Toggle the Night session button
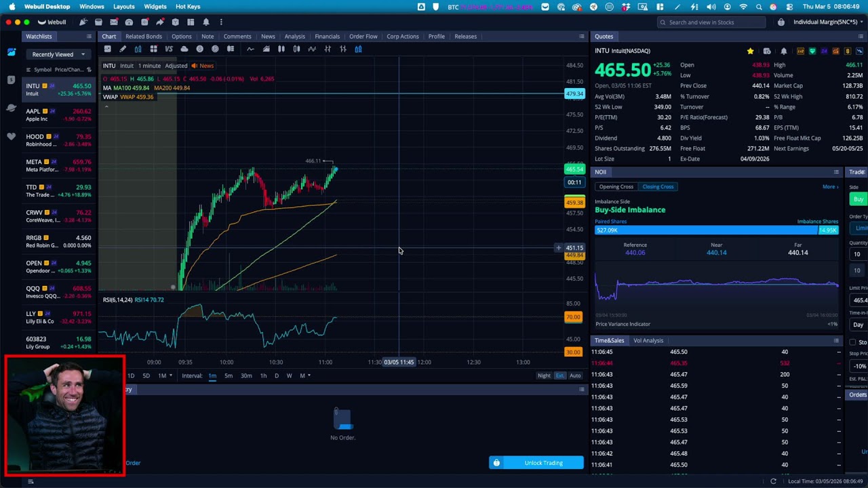This screenshot has height=488, width=868. coord(544,375)
